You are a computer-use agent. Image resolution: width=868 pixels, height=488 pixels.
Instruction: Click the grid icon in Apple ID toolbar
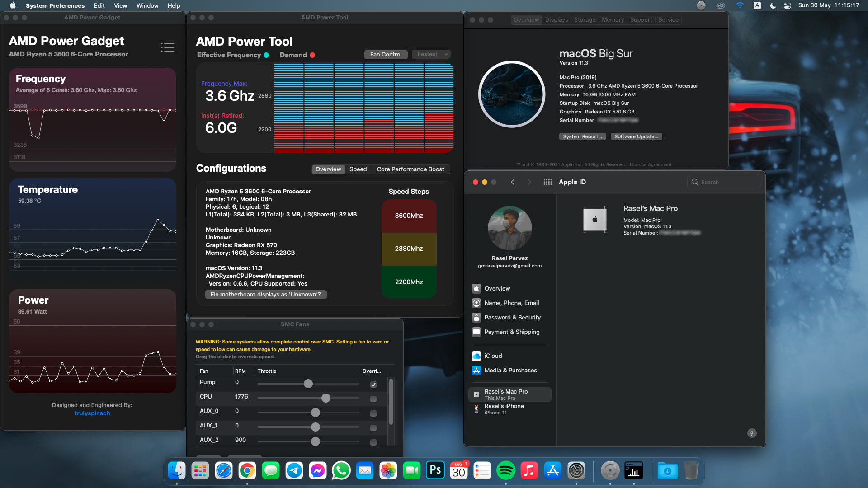547,182
